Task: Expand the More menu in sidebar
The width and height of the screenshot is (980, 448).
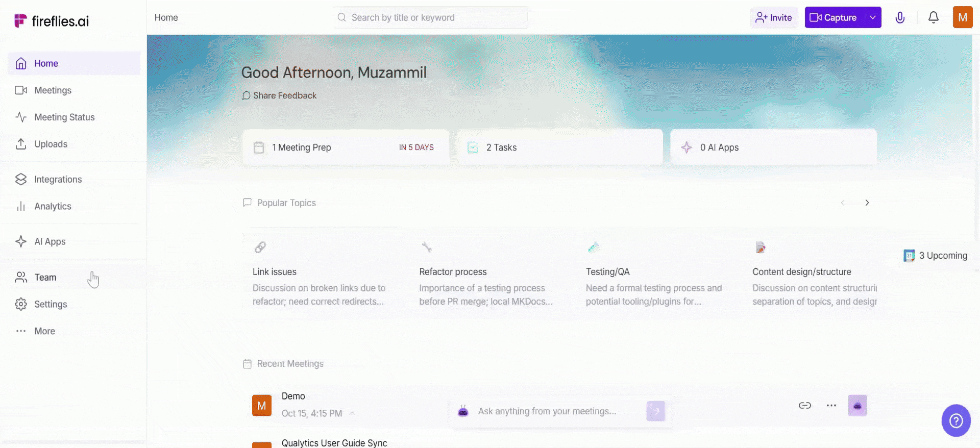Action: 74,331
